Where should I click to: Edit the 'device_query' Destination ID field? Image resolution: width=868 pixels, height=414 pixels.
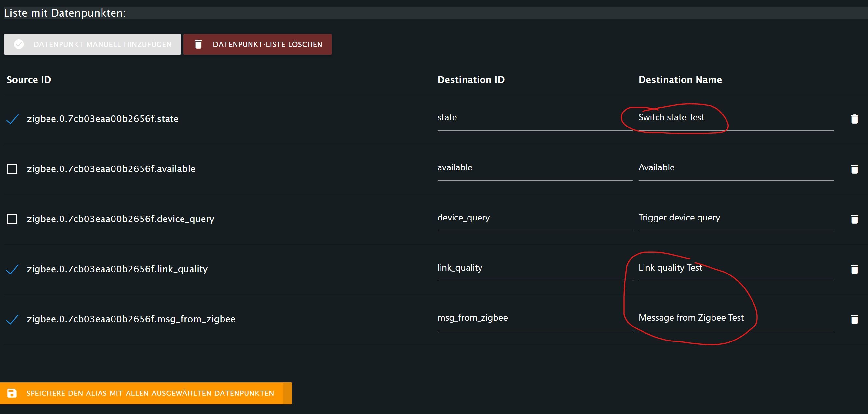coord(535,218)
